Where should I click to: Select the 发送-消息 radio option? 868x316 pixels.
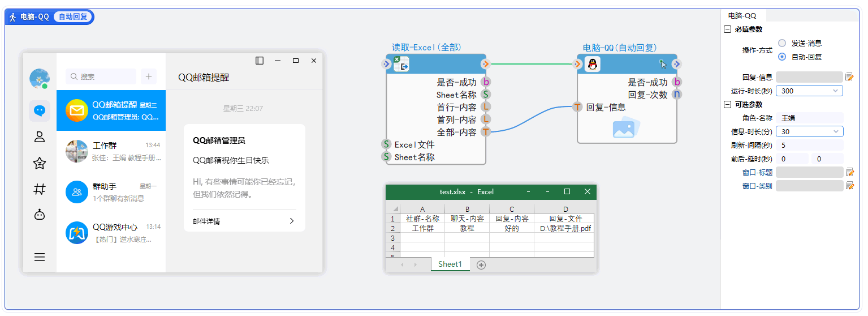point(782,43)
